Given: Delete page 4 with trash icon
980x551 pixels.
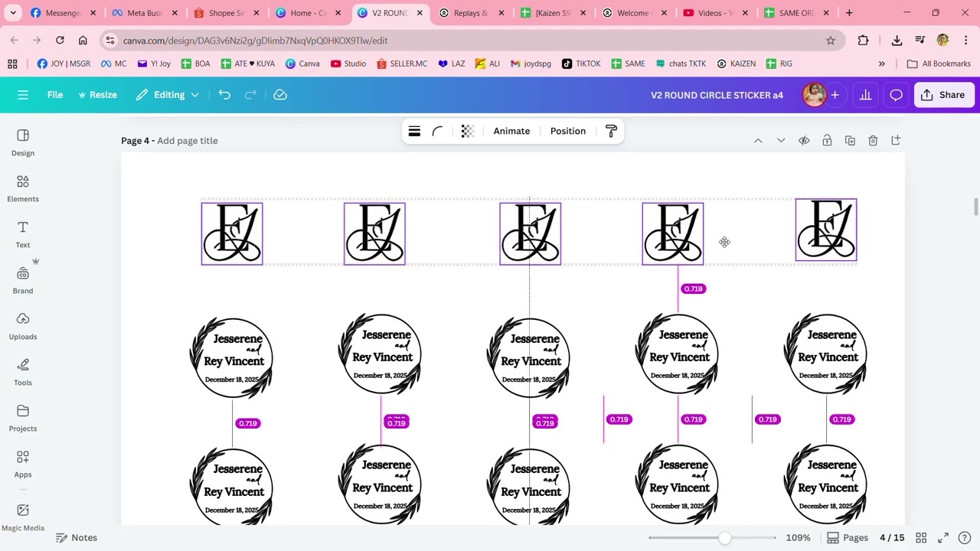Looking at the screenshot, I should 873,141.
